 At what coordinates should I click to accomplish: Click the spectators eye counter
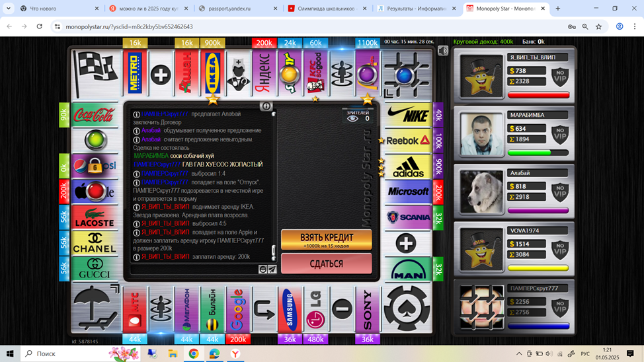click(358, 116)
